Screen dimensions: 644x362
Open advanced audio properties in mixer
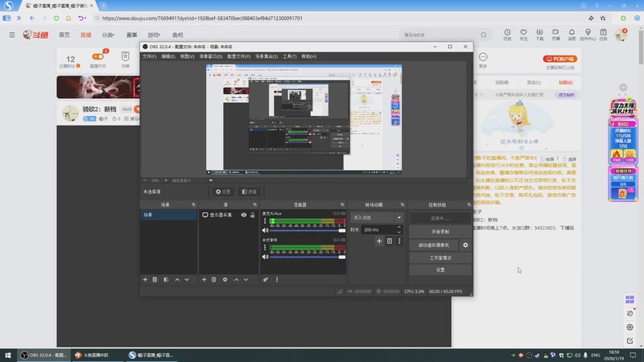pos(266,279)
